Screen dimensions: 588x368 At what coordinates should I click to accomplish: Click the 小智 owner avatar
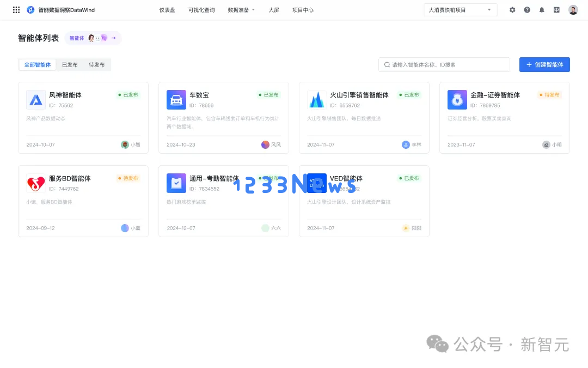click(125, 144)
